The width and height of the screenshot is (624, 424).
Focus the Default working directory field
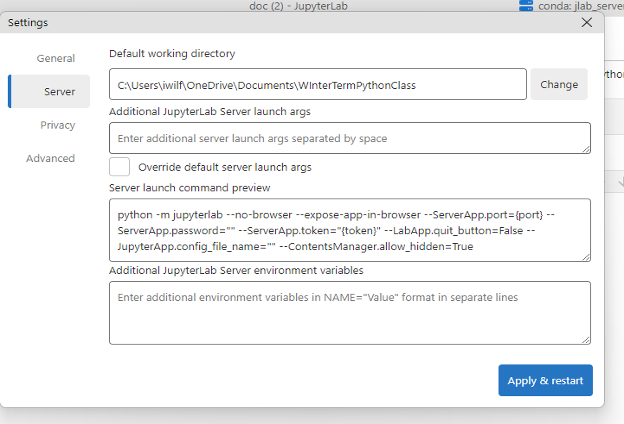[x=317, y=85]
